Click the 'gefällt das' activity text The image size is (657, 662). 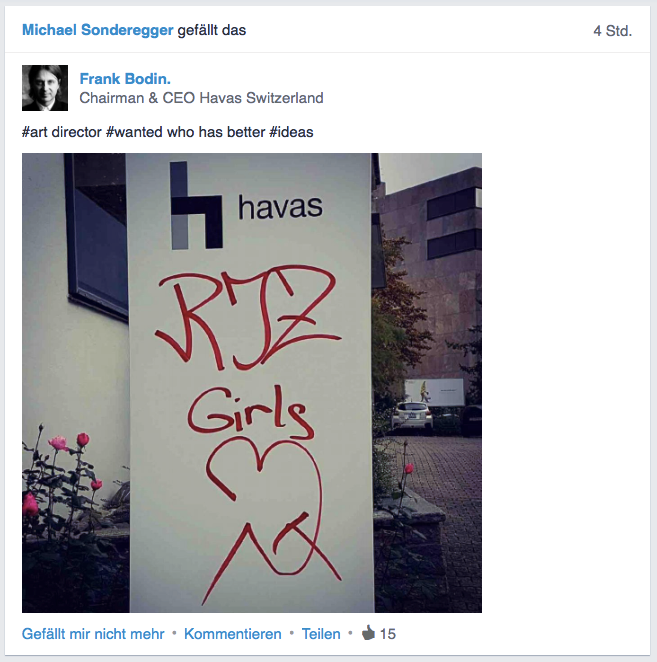(x=212, y=30)
